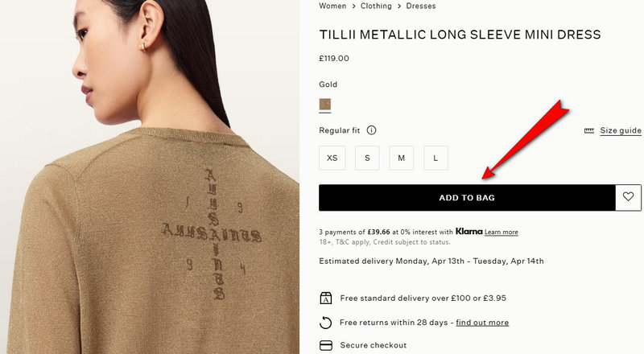The width and height of the screenshot is (644, 354).
Task: Select size S
Action: coord(367,158)
